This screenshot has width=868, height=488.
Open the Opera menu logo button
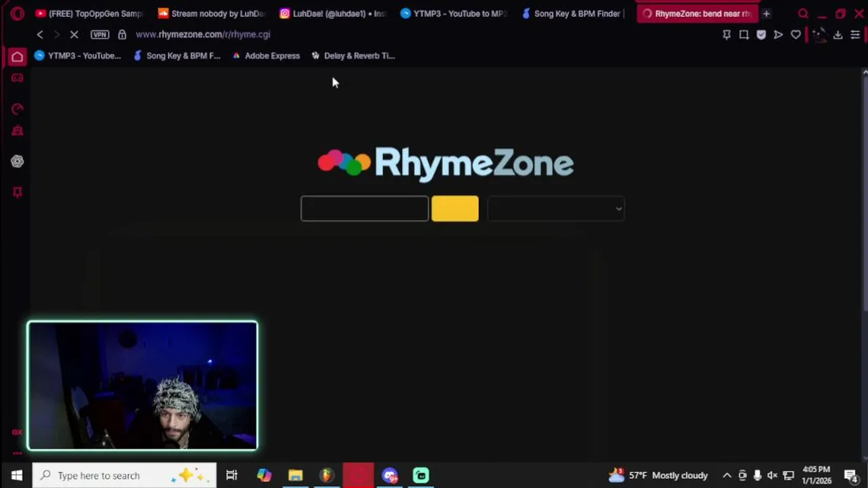coord(17,13)
